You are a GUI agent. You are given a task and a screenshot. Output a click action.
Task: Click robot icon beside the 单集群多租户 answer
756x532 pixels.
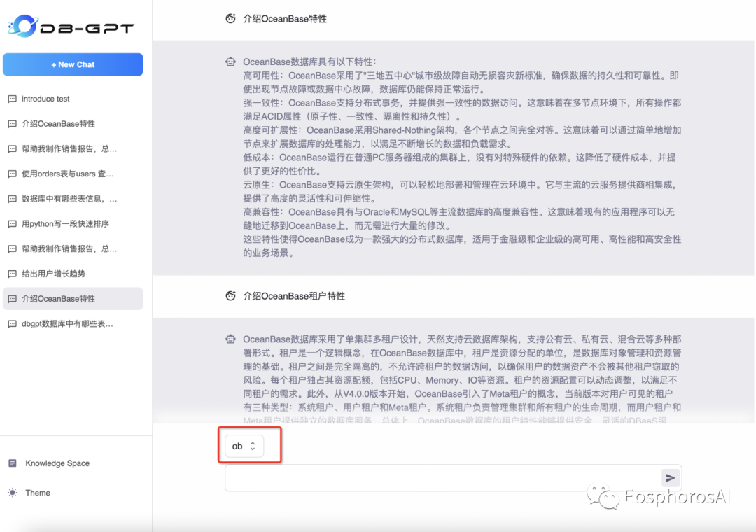point(230,339)
